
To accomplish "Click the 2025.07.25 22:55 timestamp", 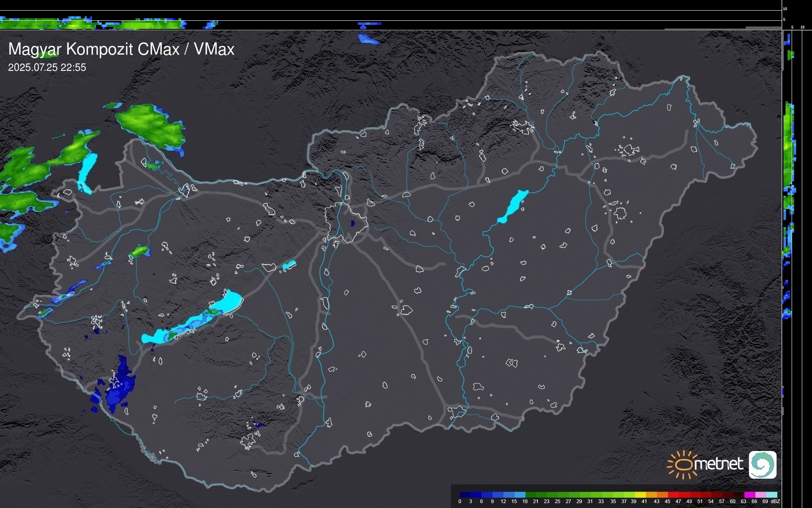I will pyautogui.click(x=47, y=68).
